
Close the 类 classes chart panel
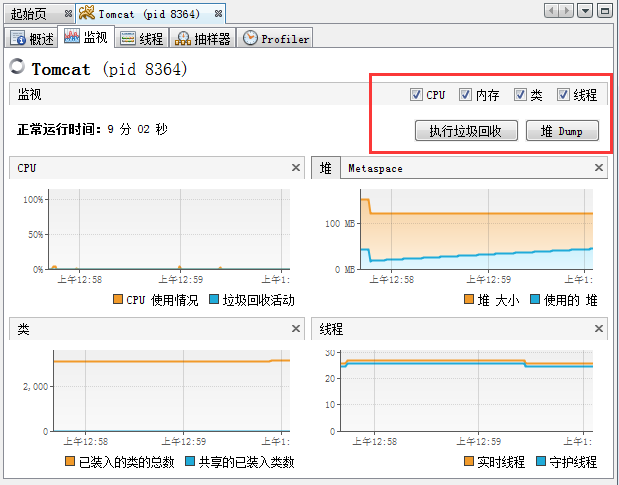pyautogui.click(x=295, y=328)
